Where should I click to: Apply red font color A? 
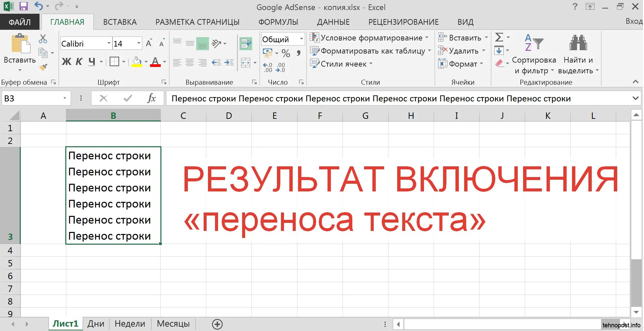pyautogui.click(x=155, y=62)
